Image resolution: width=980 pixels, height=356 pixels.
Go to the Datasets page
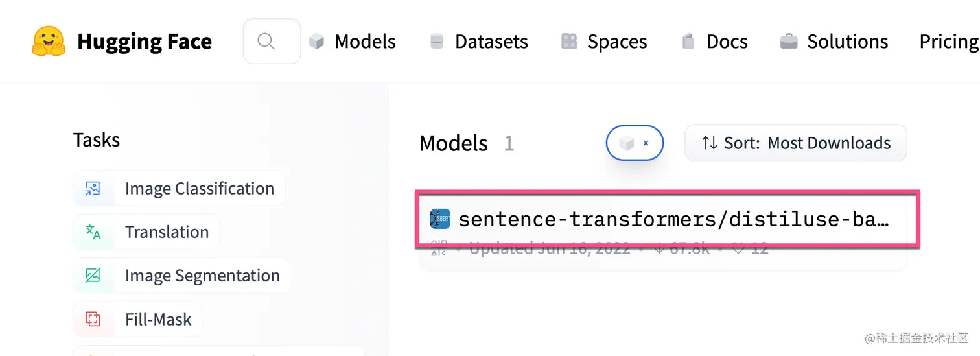pos(491,42)
